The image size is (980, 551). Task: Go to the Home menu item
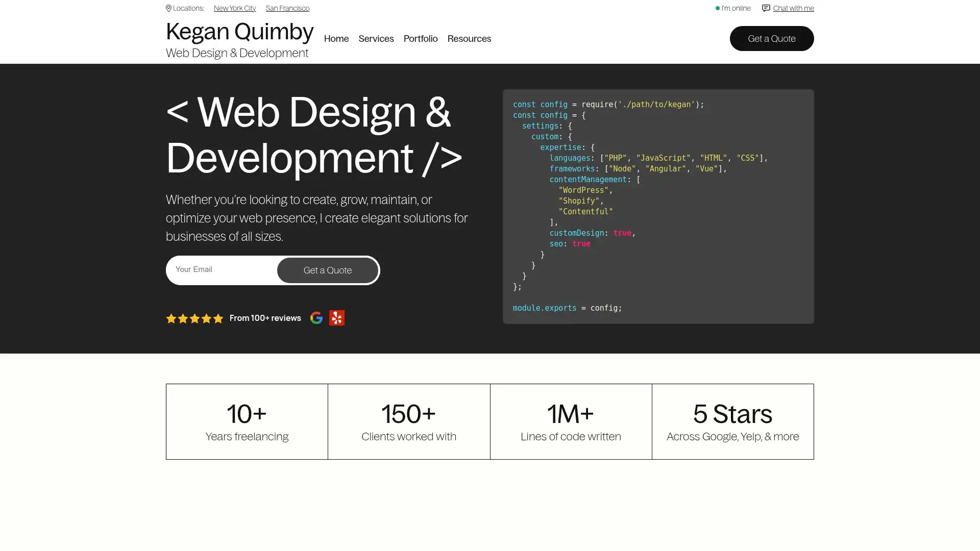[336, 39]
